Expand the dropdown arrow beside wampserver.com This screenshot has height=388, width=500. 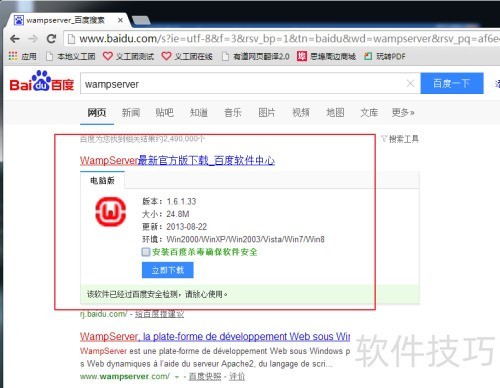point(177,377)
